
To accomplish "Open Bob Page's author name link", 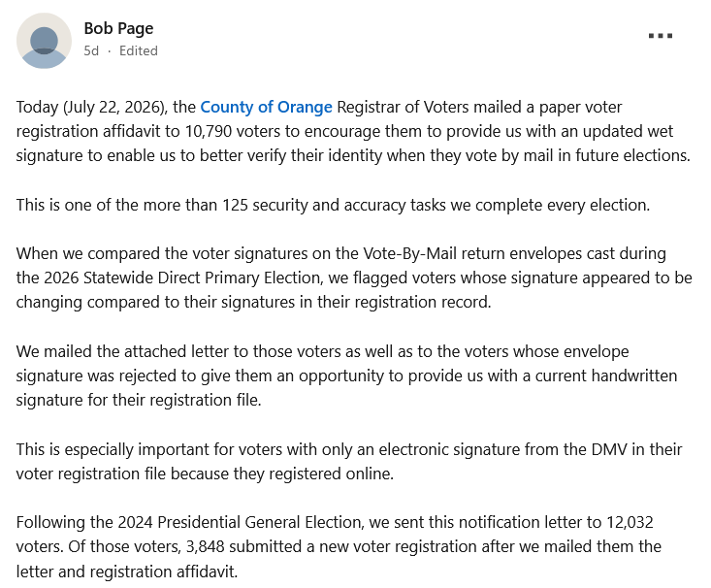I will pyautogui.click(x=118, y=28).
